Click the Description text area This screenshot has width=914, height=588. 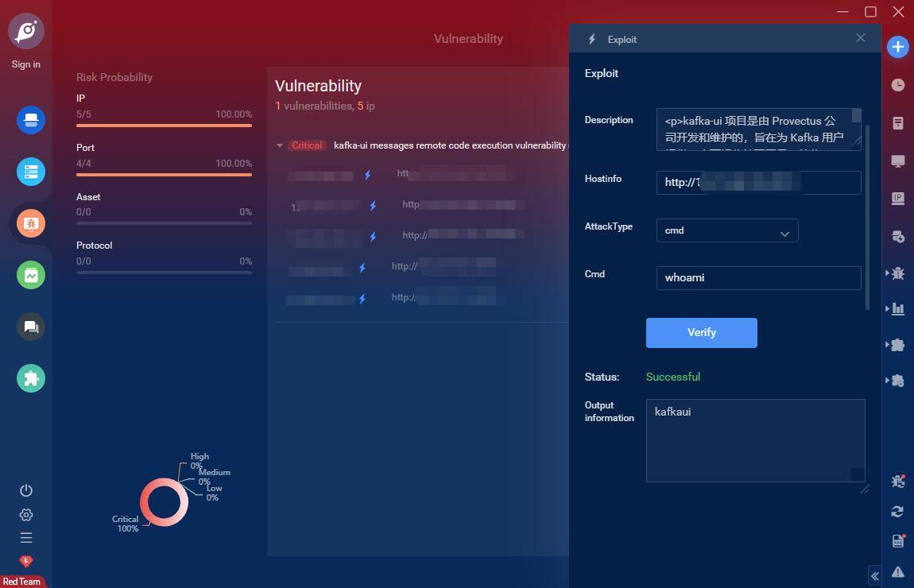(x=758, y=130)
